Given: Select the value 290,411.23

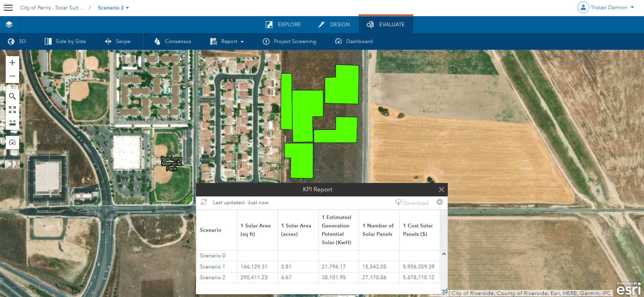Looking at the screenshot, I should point(254,277).
